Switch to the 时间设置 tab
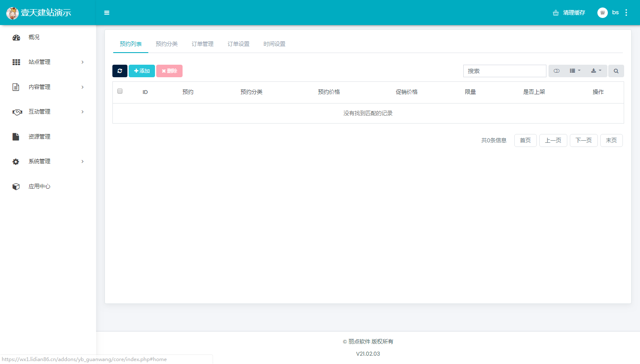The width and height of the screenshot is (640, 364). [x=274, y=44]
